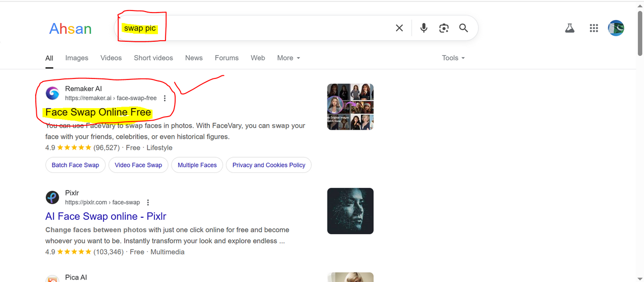The width and height of the screenshot is (644, 282).
Task: Click the Privacy and Cookies Policy chip
Action: click(269, 165)
